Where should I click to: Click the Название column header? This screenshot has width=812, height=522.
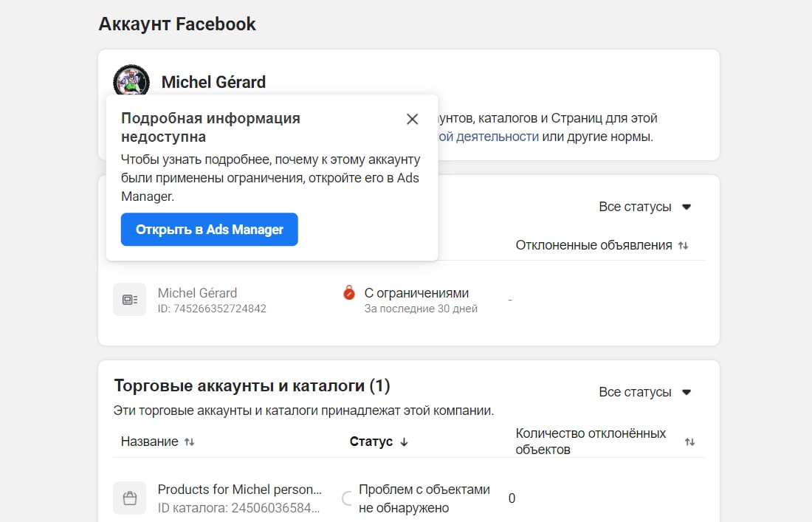(x=149, y=442)
